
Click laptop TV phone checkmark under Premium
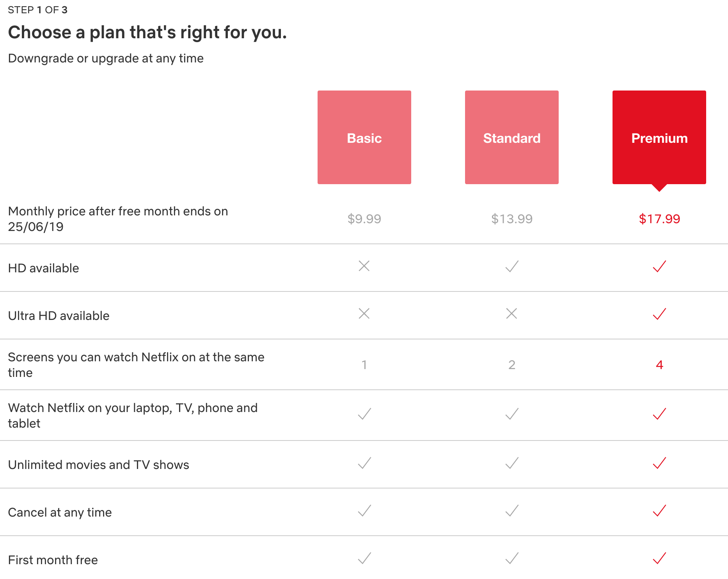(659, 414)
